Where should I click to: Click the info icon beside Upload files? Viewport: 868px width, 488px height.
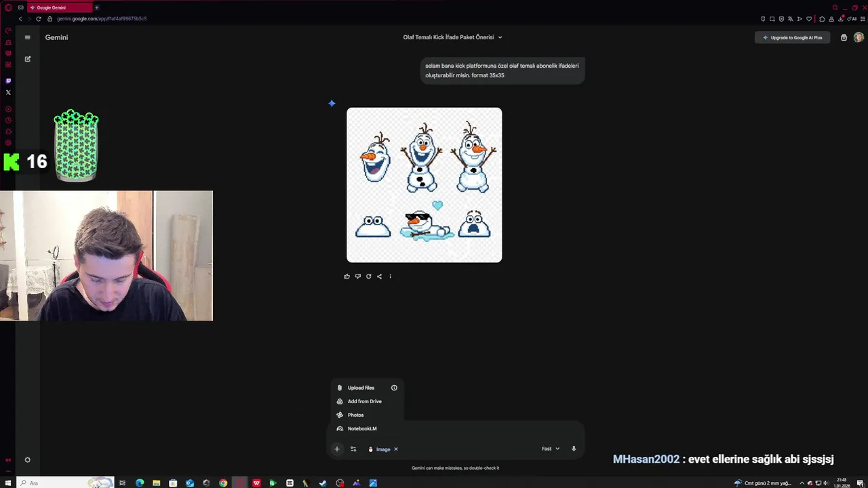click(394, 388)
